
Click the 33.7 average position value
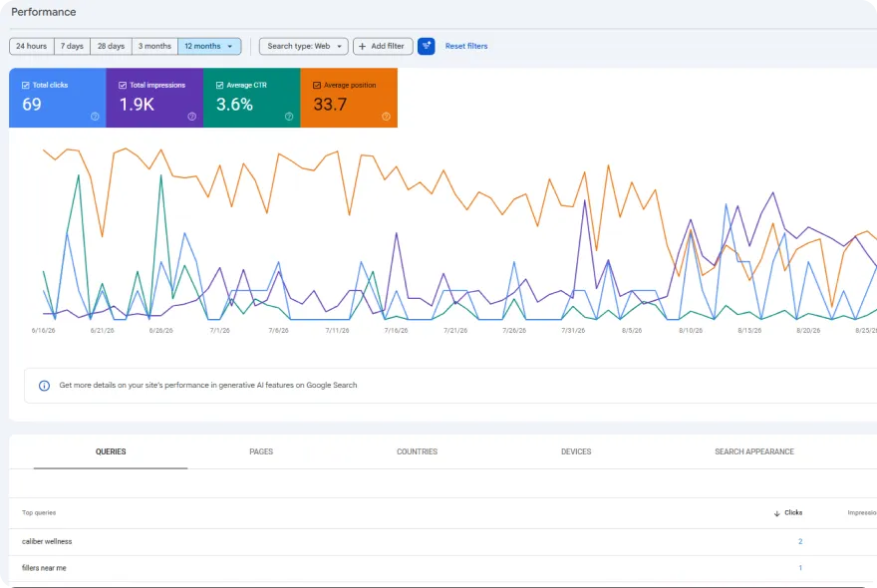point(330,105)
